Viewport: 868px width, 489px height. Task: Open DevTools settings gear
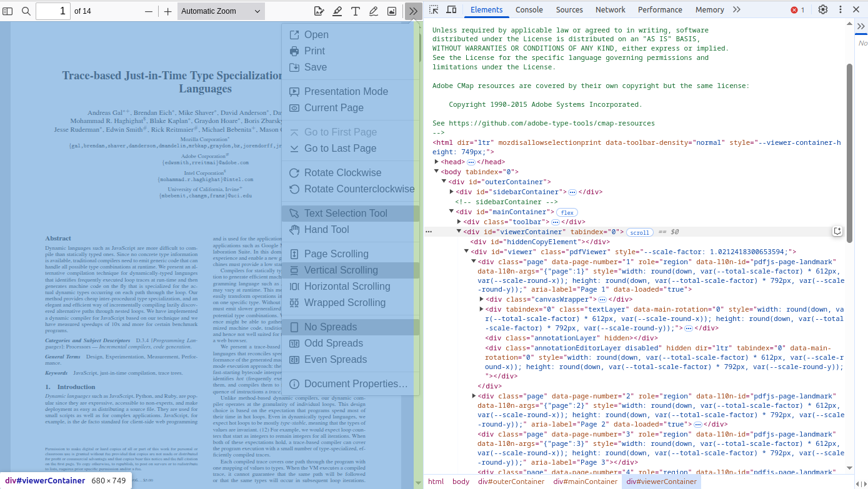tap(823, 9)
